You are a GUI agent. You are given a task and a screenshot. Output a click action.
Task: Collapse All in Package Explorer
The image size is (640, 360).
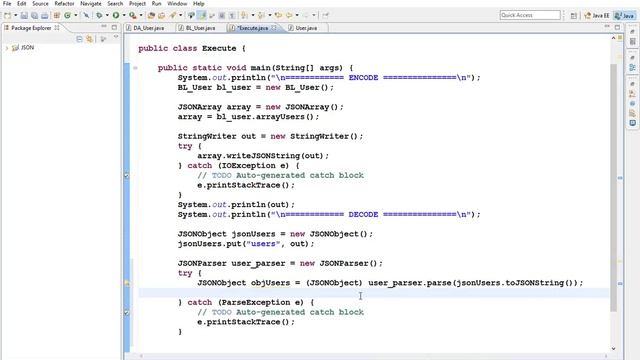[79, 39]
